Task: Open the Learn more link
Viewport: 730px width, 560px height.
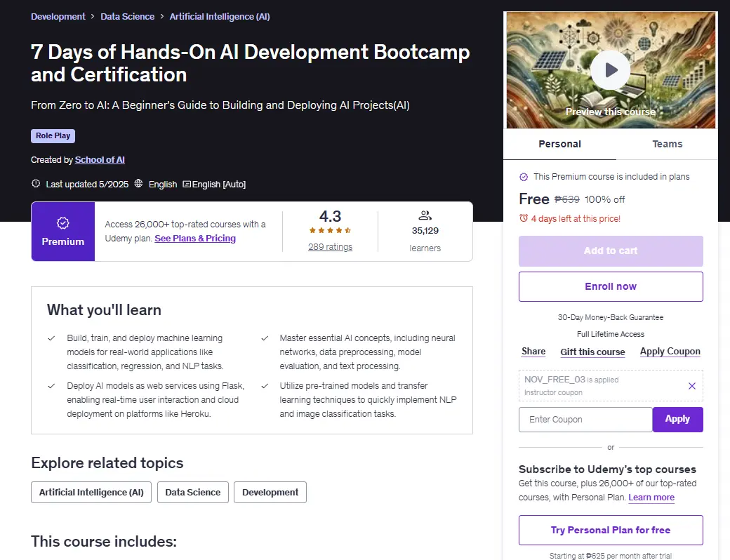Action: (651, 497)
